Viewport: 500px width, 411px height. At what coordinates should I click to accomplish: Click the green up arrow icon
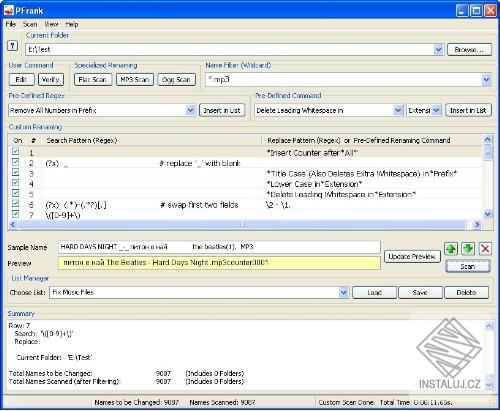[451, 249]
